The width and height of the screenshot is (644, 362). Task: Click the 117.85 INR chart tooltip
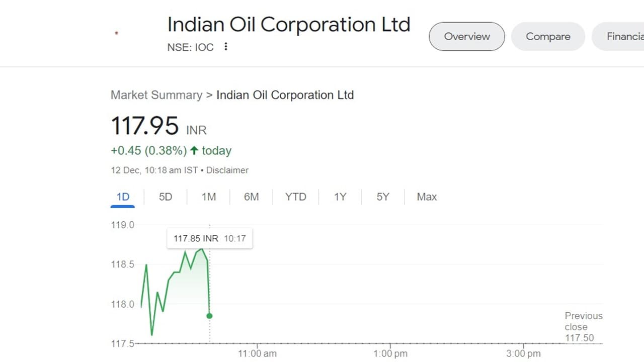tap(209, 238)
